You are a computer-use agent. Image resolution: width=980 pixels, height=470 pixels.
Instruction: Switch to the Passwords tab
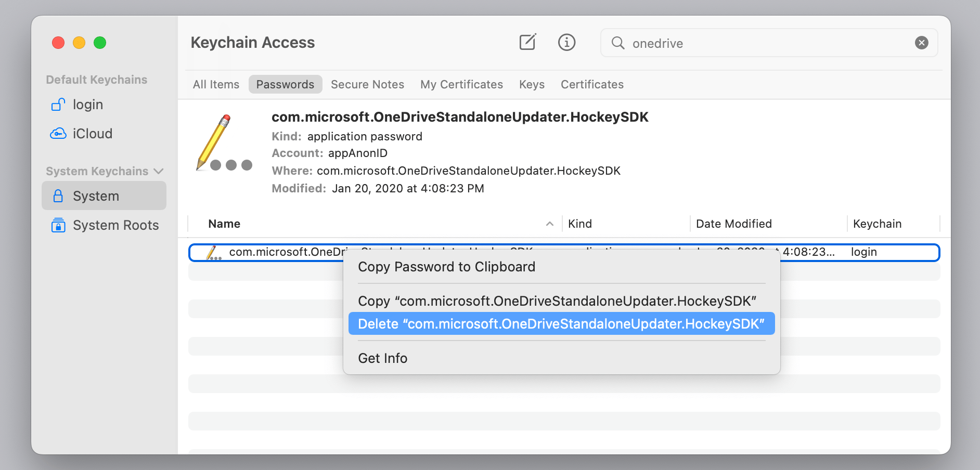pyautogui.click(x=285, y=84)
